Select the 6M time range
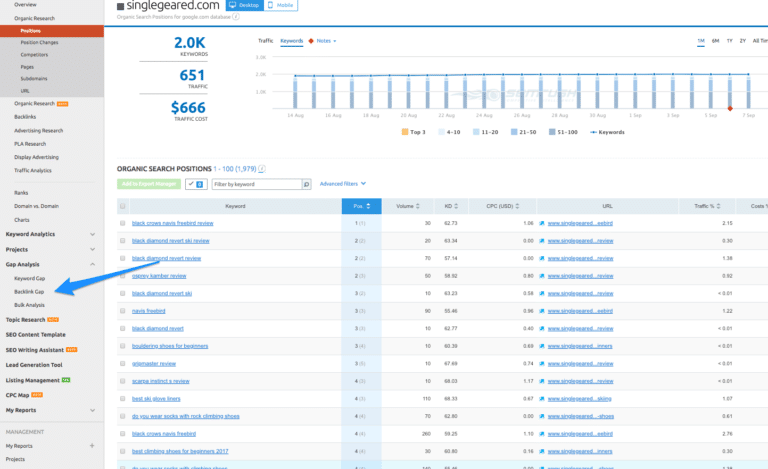This screenshot has height=469, width=768. click(716, 41)
